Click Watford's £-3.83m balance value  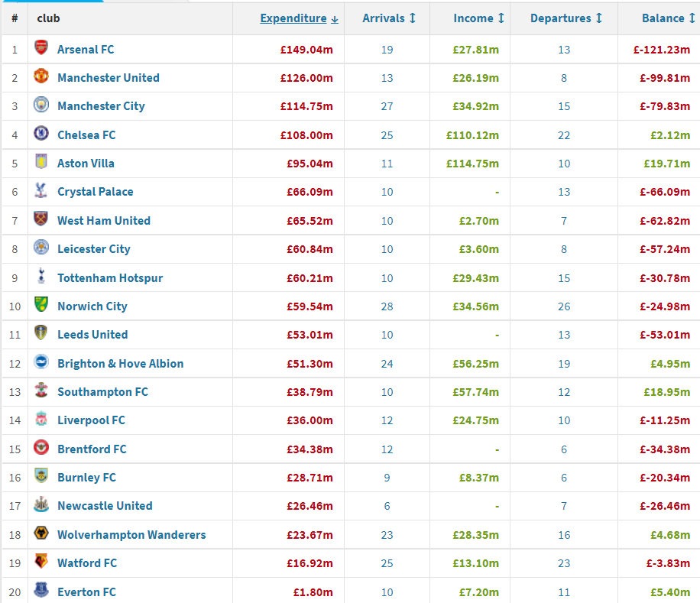[669, 563]
